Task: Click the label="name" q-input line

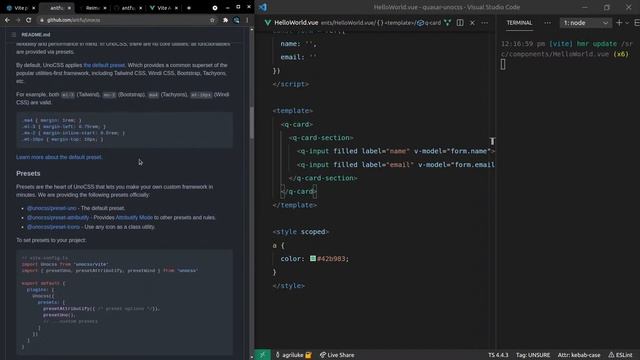Action: point(396,151)
